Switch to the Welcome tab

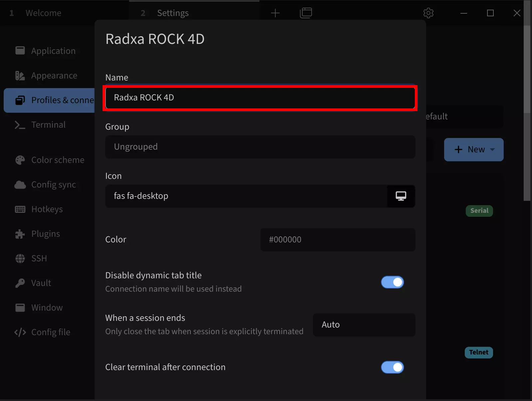tap(43, 13)
